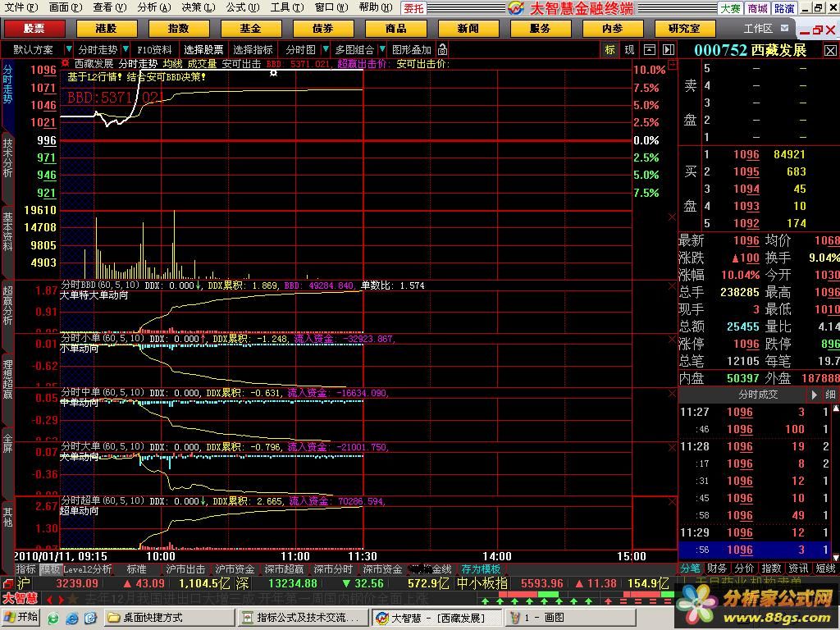840x630 pixels.
Task: Click the 选择股票 toolbar button
Action: coord(203,50)
